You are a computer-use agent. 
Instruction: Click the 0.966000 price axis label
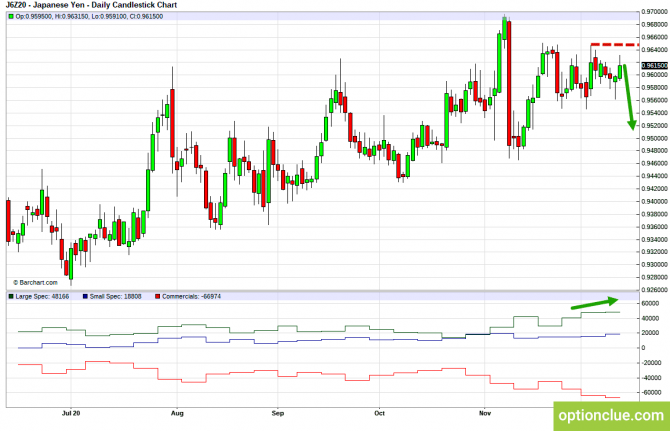click(x=655, y=37)
